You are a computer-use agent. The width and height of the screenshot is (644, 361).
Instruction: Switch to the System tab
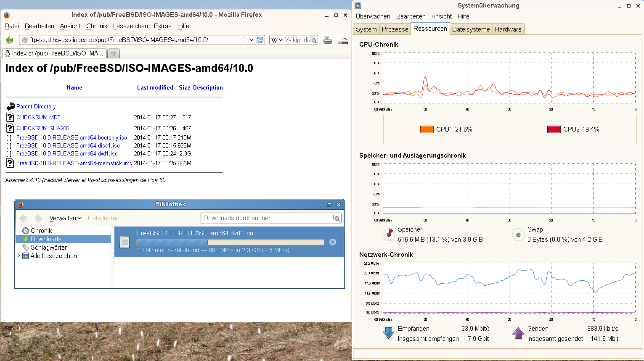tap(366, 29)
